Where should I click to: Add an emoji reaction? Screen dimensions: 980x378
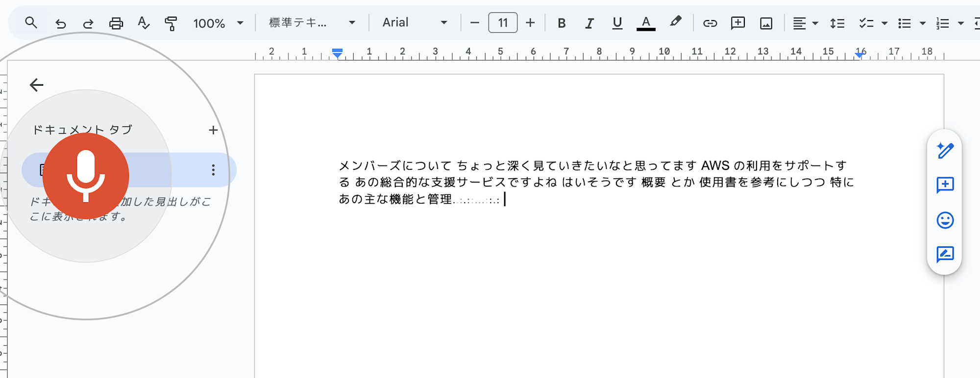[x=945, y=220]
